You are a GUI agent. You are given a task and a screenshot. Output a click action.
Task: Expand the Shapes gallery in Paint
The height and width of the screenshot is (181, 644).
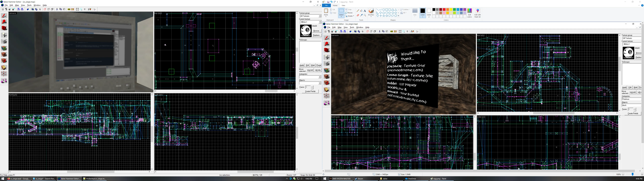tap(398, 16)
